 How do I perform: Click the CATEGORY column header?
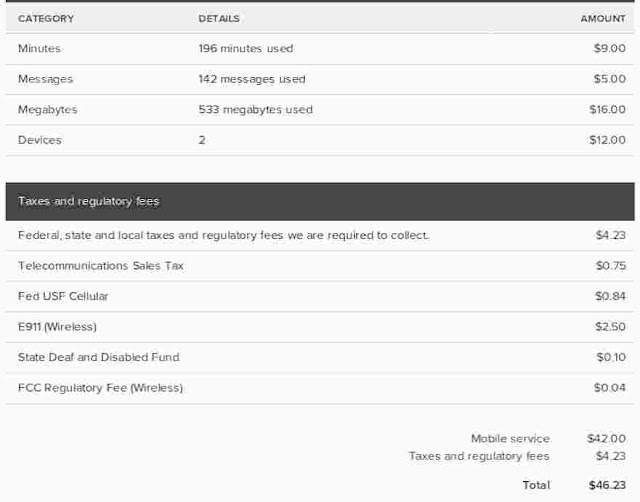tap(46, 19)
